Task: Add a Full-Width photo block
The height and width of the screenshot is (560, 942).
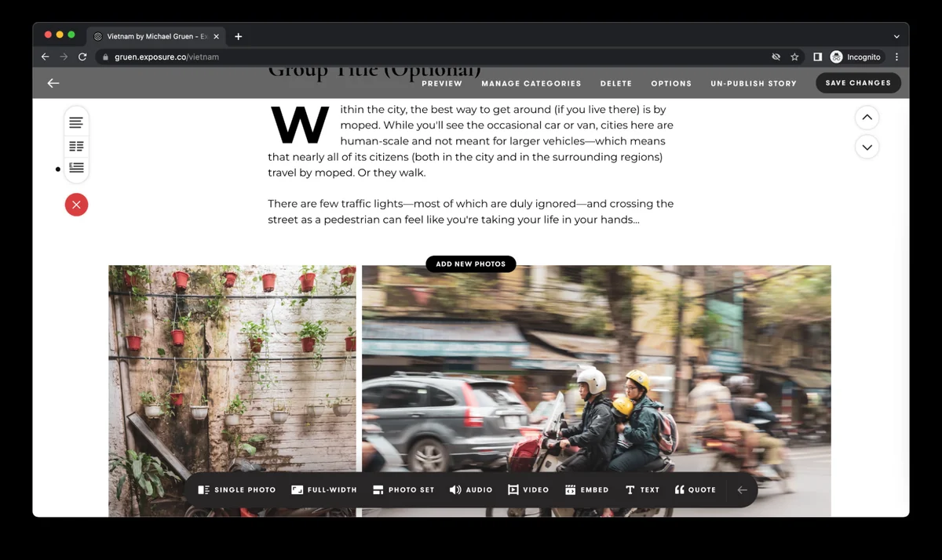Action: click(323, 489)
